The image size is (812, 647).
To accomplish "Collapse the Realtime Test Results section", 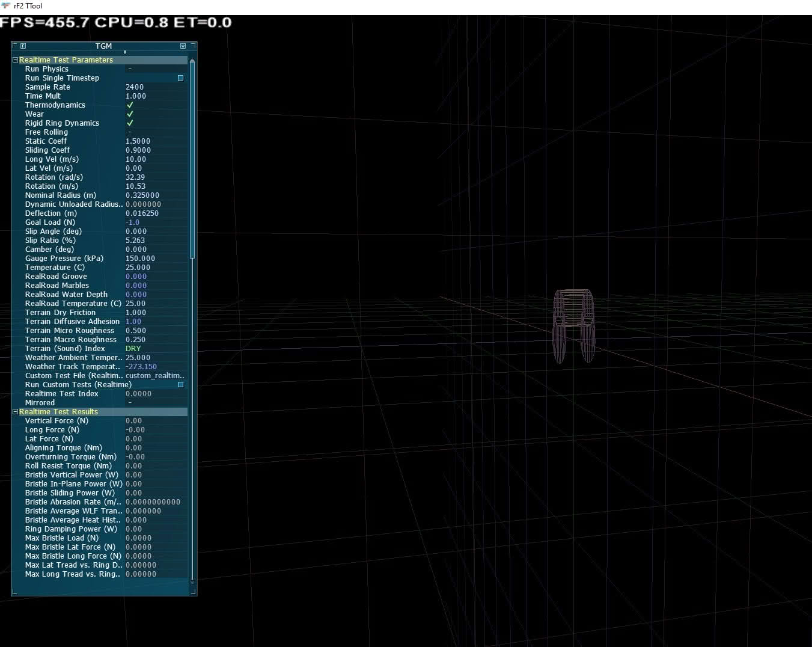I will 14,411.
